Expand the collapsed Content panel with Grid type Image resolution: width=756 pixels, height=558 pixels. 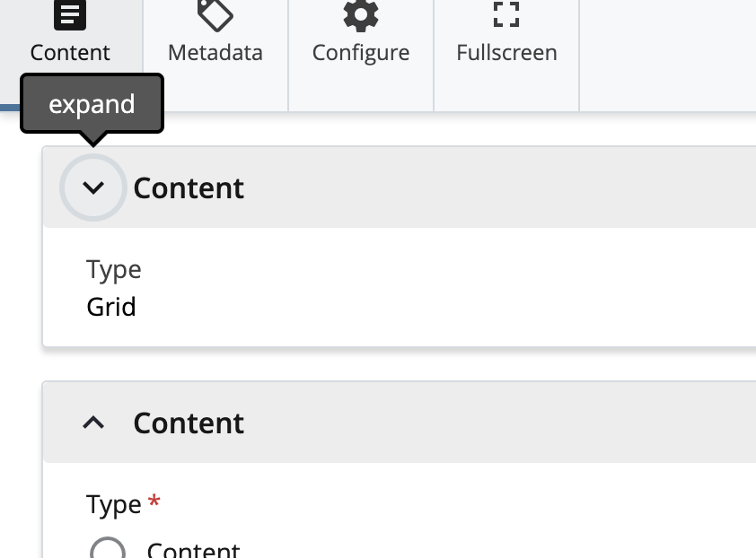(93, 187)
